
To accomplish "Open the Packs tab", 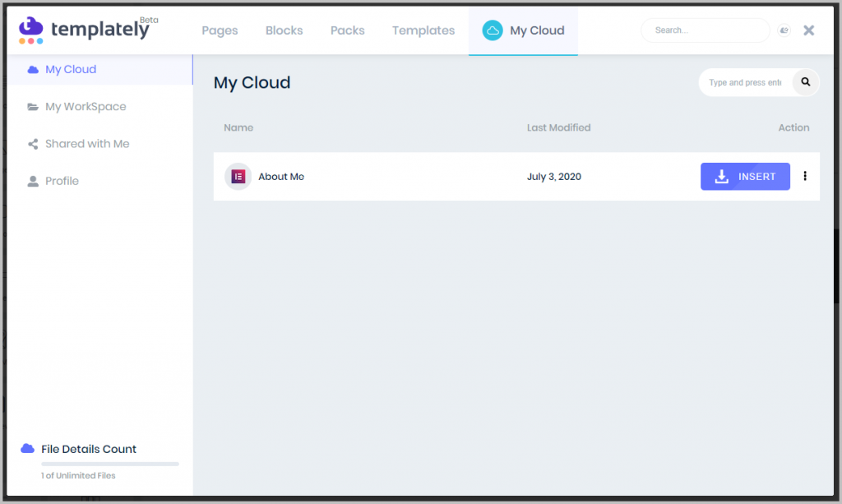I will click(x=348, y=30).
